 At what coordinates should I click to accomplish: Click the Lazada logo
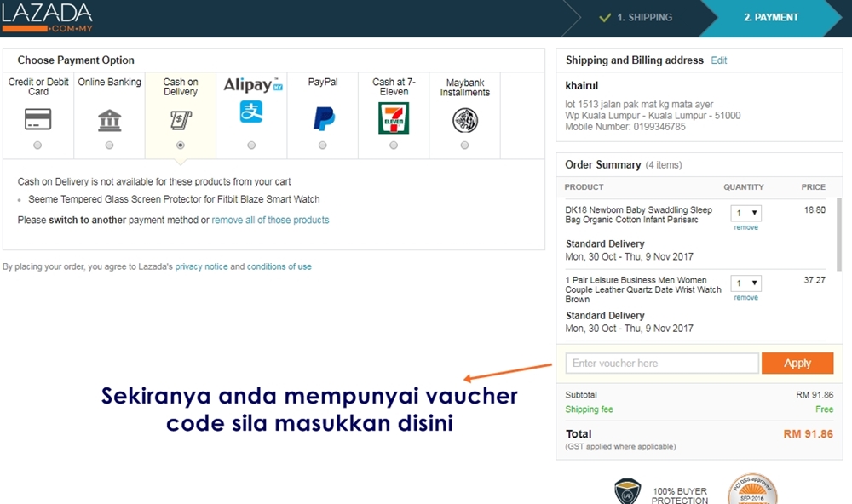tap(47, 15)
